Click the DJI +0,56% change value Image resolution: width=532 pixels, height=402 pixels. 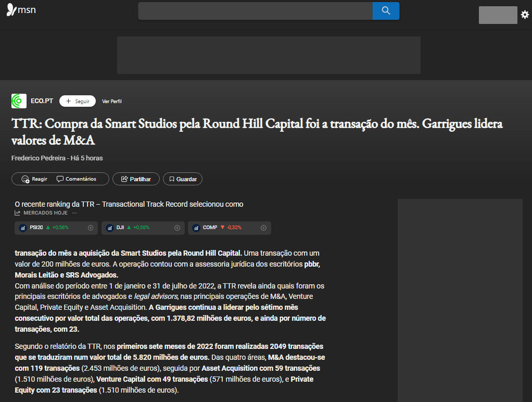point(141,228)
